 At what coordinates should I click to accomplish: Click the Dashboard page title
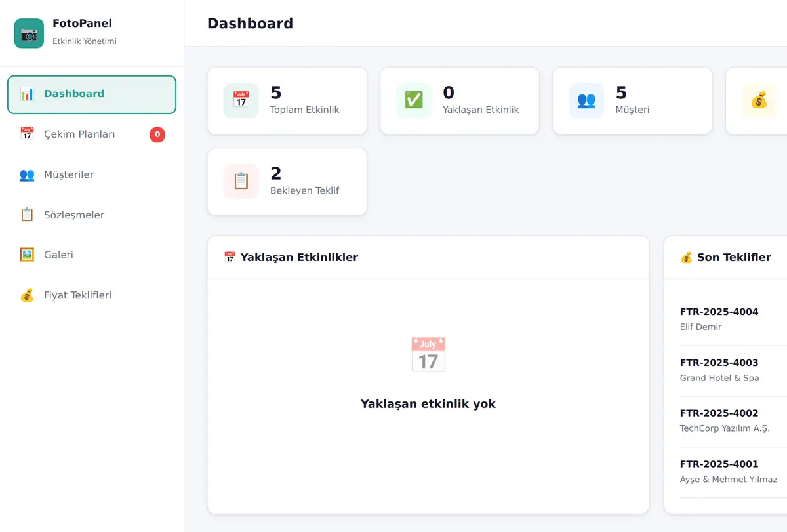coord(250,24)
